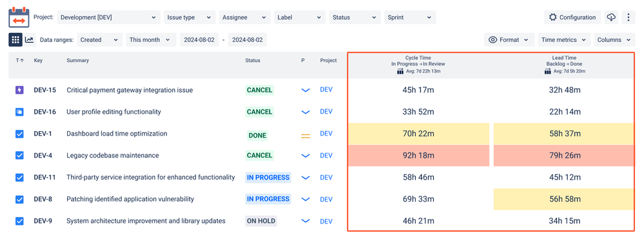644x239 pixels.
Task: Click the 79h 26m lead time cell
Action: tap(564, 156)
